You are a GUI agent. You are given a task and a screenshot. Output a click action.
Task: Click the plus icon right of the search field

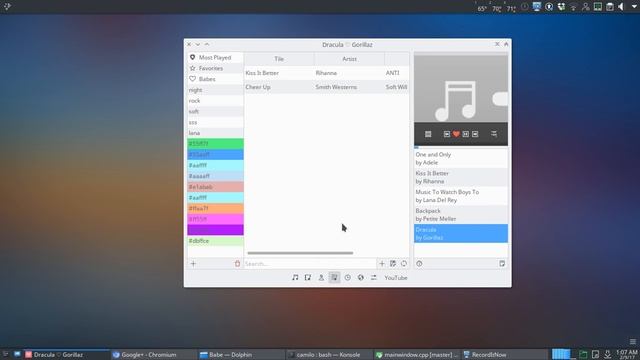[382, 264]
